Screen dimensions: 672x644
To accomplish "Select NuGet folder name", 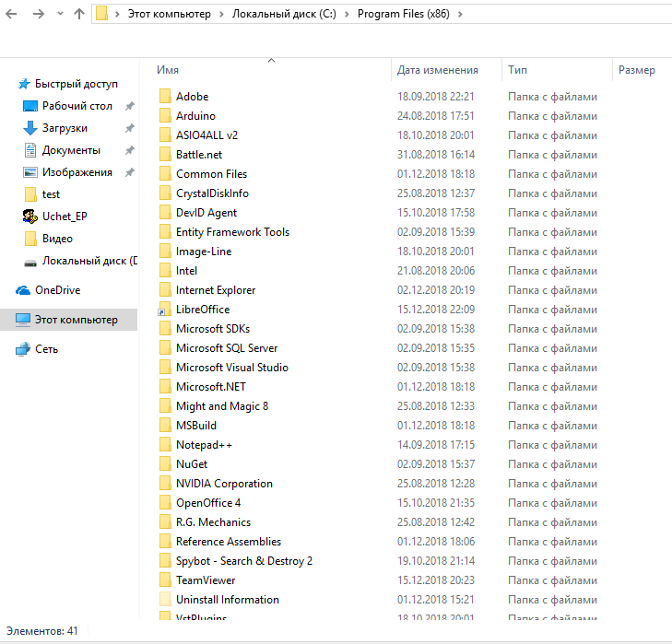I will click(192, 464).
